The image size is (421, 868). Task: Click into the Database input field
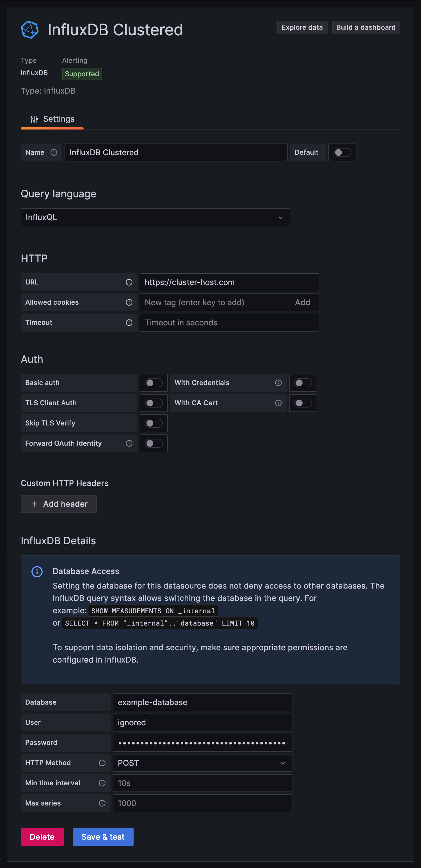[202, 702]
